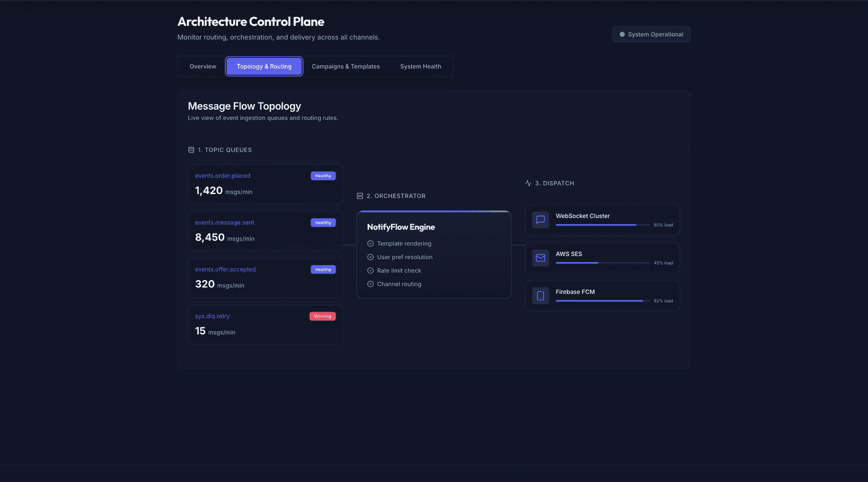Click the mobile phone icon for Firebase FCM
The height and width of the screenshot is (482, 868).
(540, 295)
